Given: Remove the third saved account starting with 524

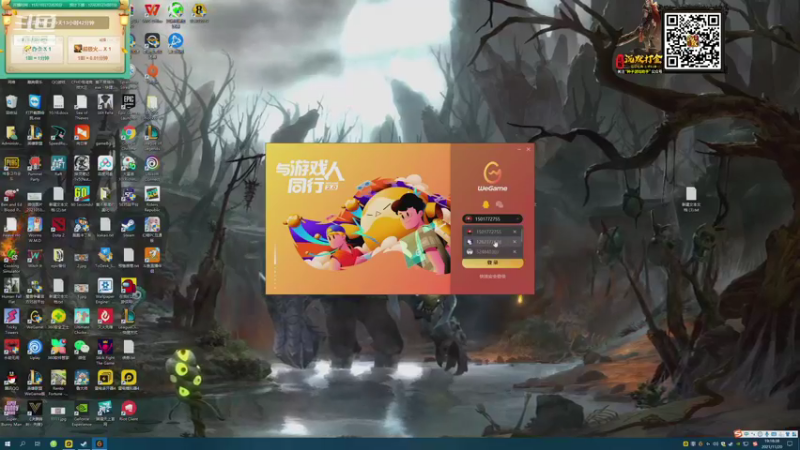Looking at the screenshot, I should [x=514, y=252].
